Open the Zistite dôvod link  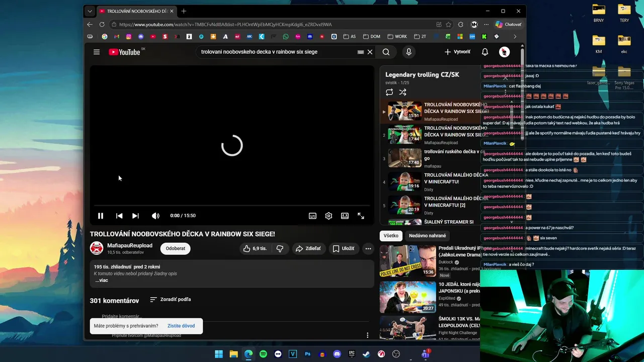tap(181, 326)
